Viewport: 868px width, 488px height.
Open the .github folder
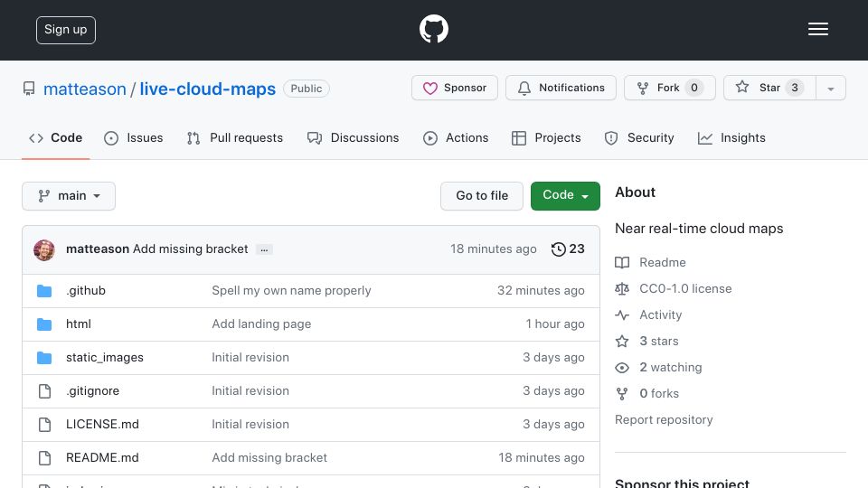(x=86, y=290)
